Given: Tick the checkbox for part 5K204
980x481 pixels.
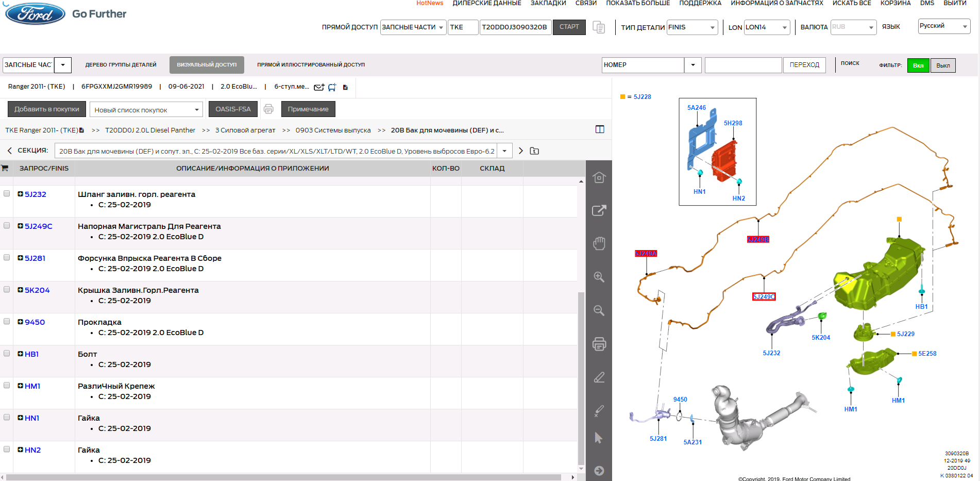Looking at the screenshot, I should pyautogui.click(x=7, y=290).
